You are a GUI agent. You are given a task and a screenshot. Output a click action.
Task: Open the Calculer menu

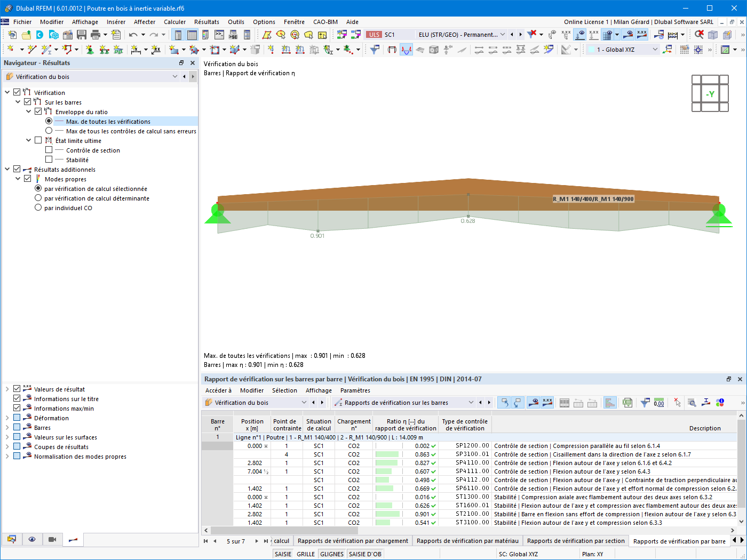tap(175, 22)
